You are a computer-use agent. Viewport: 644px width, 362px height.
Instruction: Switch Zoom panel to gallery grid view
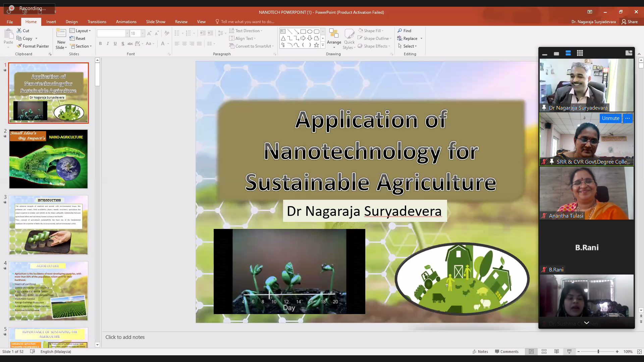580,53
